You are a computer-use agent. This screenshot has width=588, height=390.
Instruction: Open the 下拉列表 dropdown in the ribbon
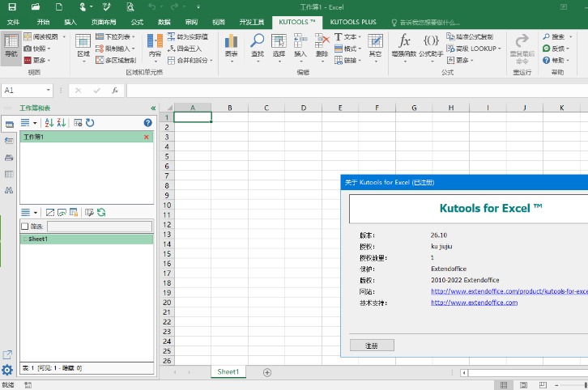(x=117, y=37)
